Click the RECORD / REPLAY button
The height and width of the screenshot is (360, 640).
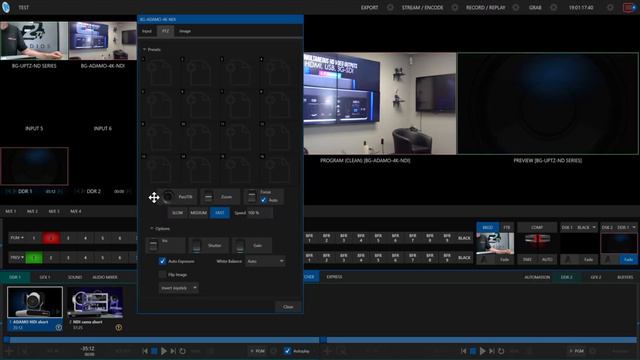(486, 7)
